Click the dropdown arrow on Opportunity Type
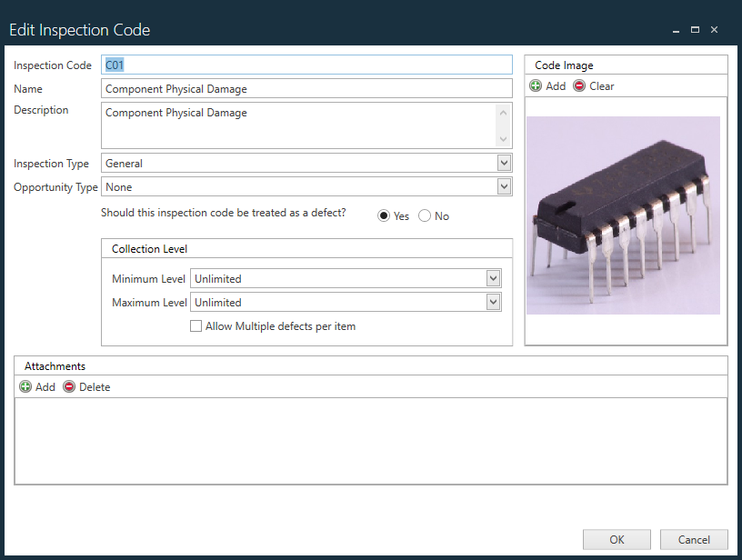The width and height of the screenshot is (742, 560). pyautogui.click(x=503, y=186)
